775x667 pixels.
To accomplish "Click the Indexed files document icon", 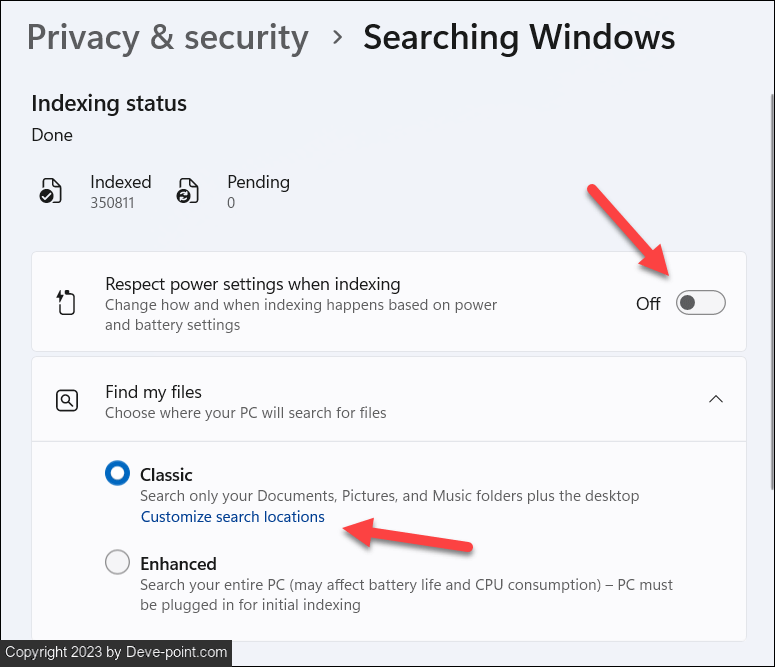I will pyautogui.click(x=50, y=191).
